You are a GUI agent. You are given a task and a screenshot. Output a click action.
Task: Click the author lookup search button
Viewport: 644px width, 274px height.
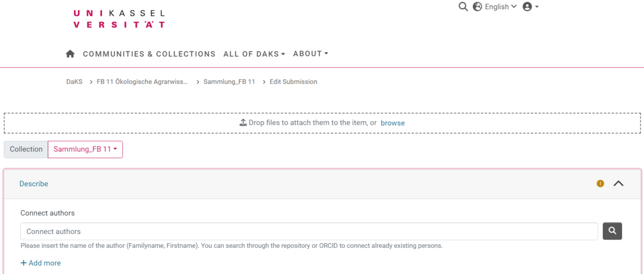tap(612, 231)
